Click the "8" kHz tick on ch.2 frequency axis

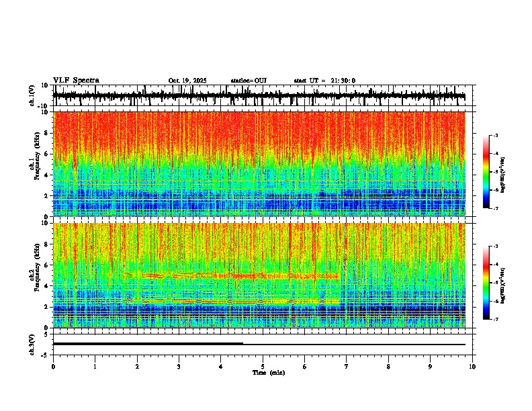point(47,244)
